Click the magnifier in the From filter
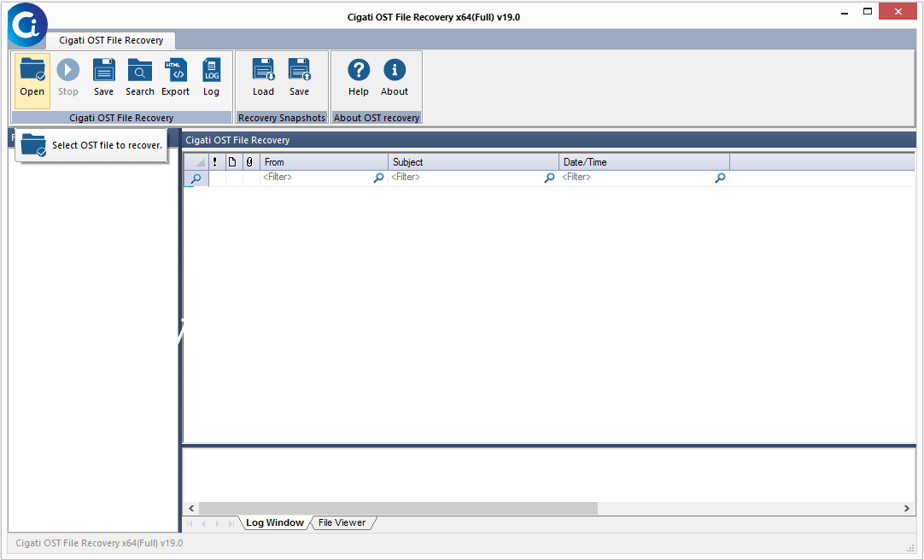924x560 pixels. pos(379,178)
